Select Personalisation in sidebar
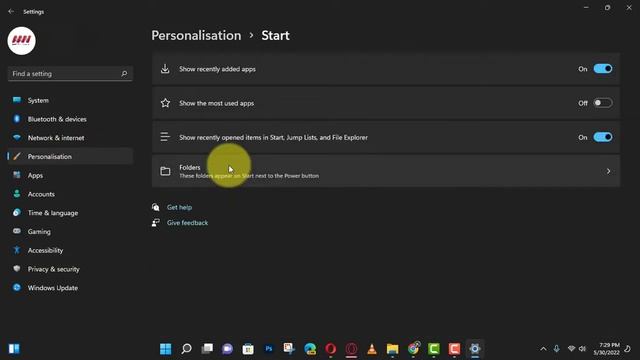The height and width of the screenshot is (360, 640). point(70,157)
